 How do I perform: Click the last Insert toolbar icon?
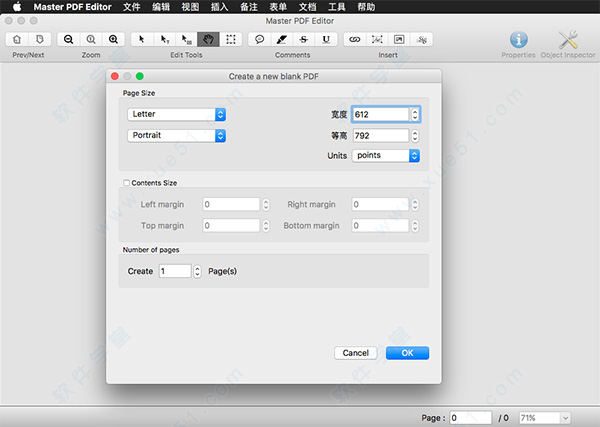point(422,39)
